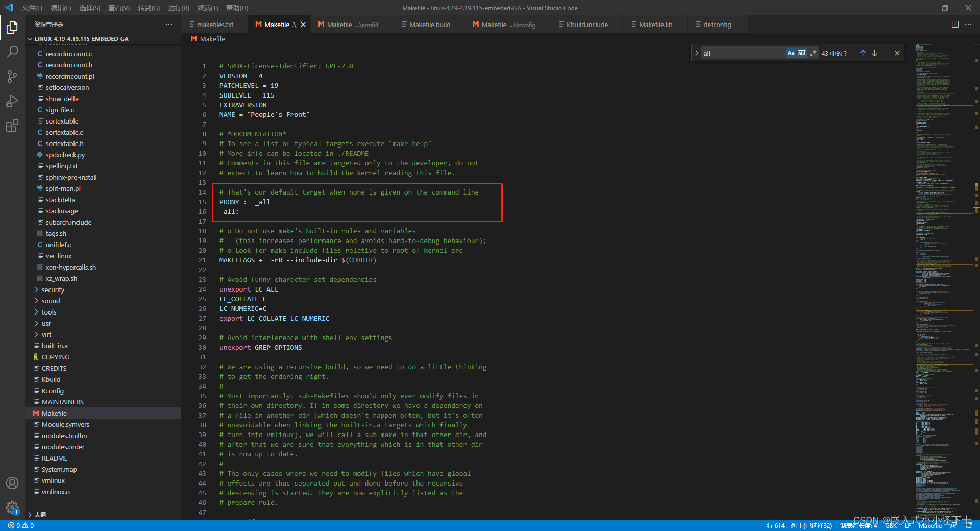
Task: Open the File menu
Action: (32, 8)
